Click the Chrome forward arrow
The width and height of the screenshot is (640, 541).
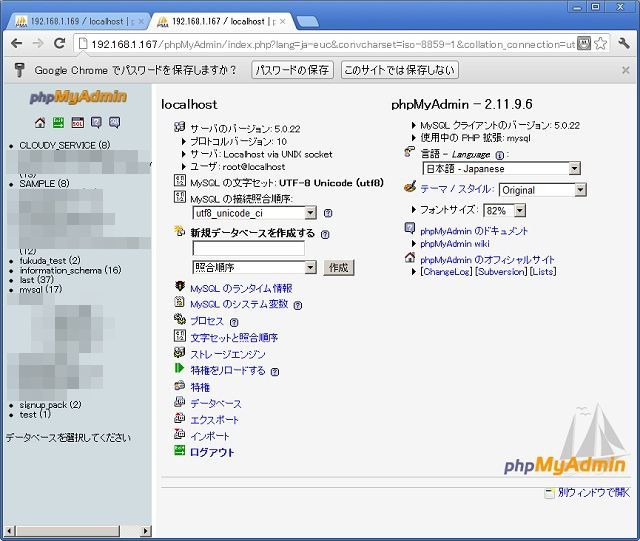(x=38, y=43)
